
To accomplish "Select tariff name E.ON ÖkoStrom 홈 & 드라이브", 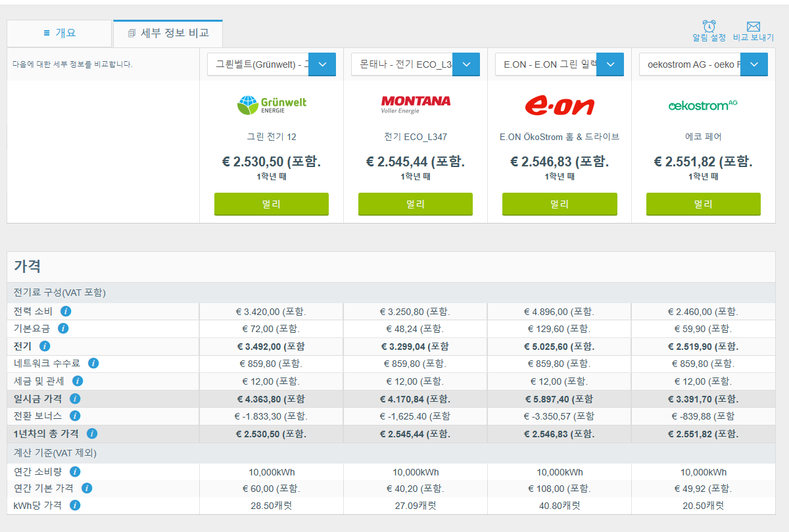I will 560,137.
